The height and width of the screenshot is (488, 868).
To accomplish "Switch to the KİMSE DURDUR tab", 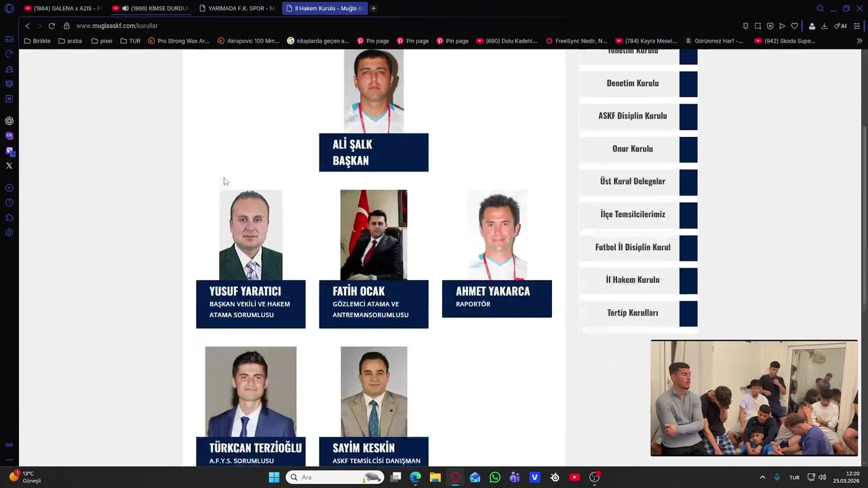I will click(x=150, y=8).
